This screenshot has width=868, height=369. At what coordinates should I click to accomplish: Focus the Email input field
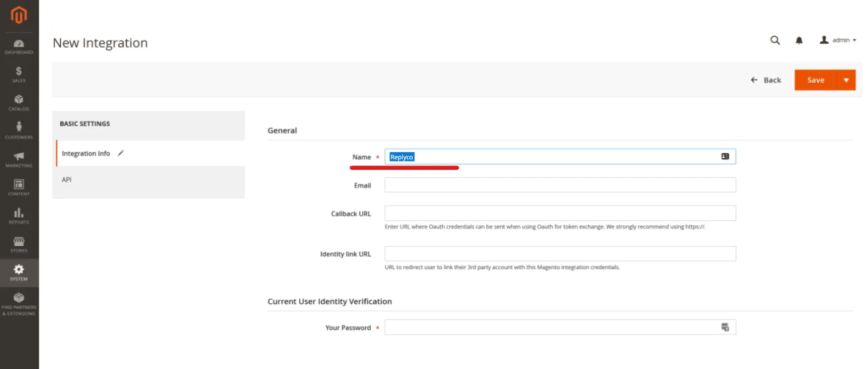point(560,185)
